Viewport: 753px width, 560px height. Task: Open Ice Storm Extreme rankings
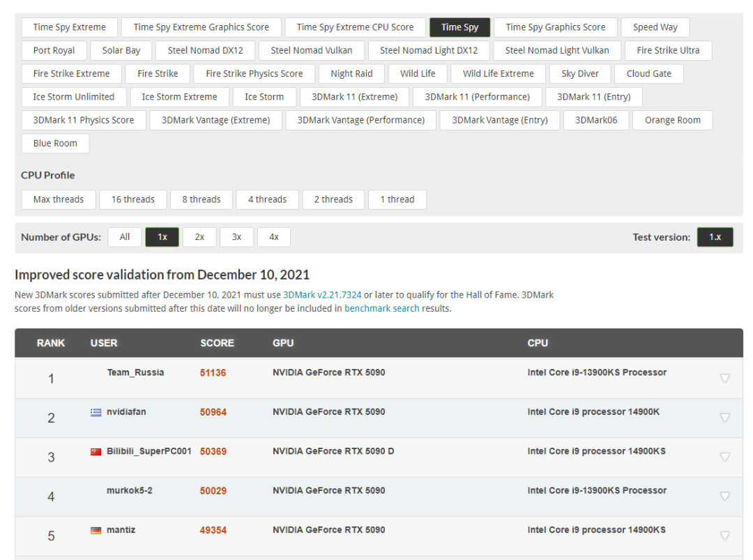(x=179, y=97)
